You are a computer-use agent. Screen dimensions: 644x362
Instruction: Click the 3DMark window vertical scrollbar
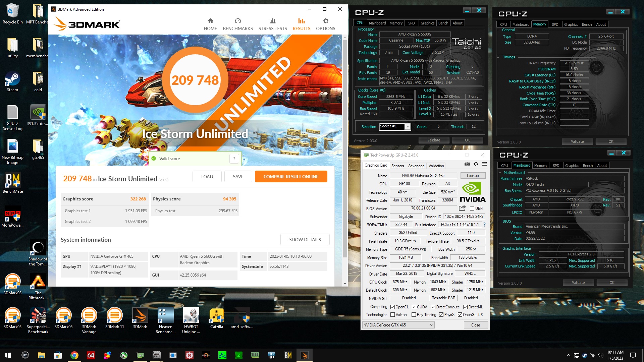point(345,149)
